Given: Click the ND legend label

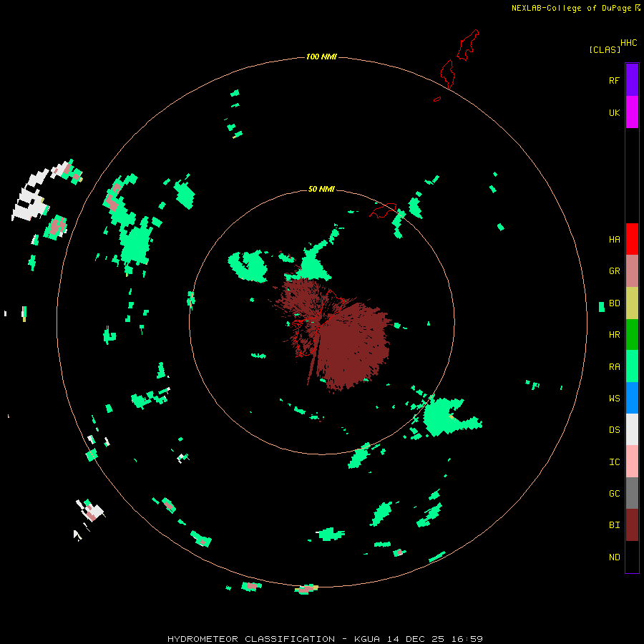Looking at the screenshot, I should pyautogui.click(x=614, y=557).
